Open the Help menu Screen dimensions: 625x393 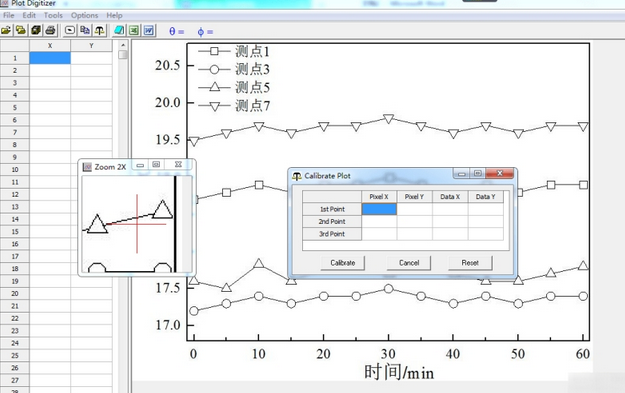point(114,15)
